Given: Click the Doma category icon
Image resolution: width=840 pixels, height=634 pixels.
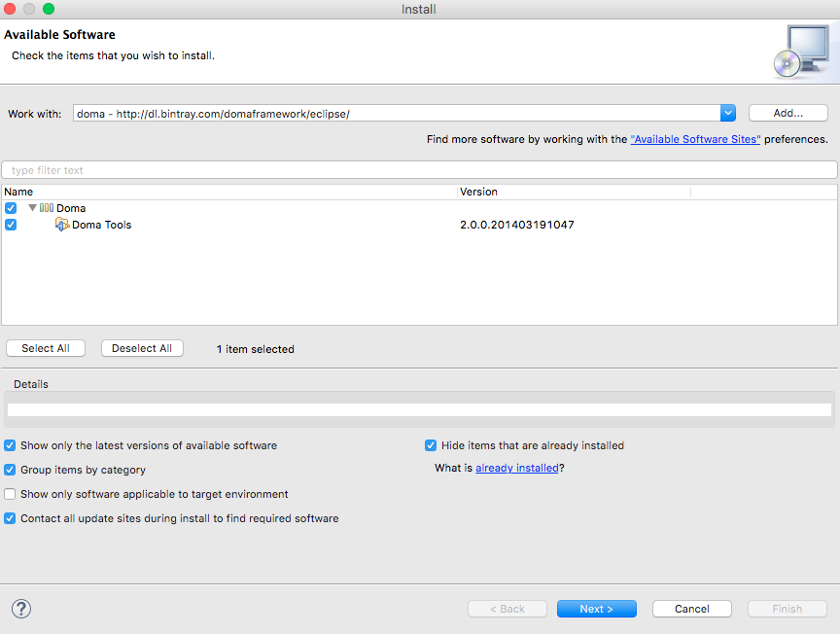Looking at the screenshot, I should (x=47, y=208).
